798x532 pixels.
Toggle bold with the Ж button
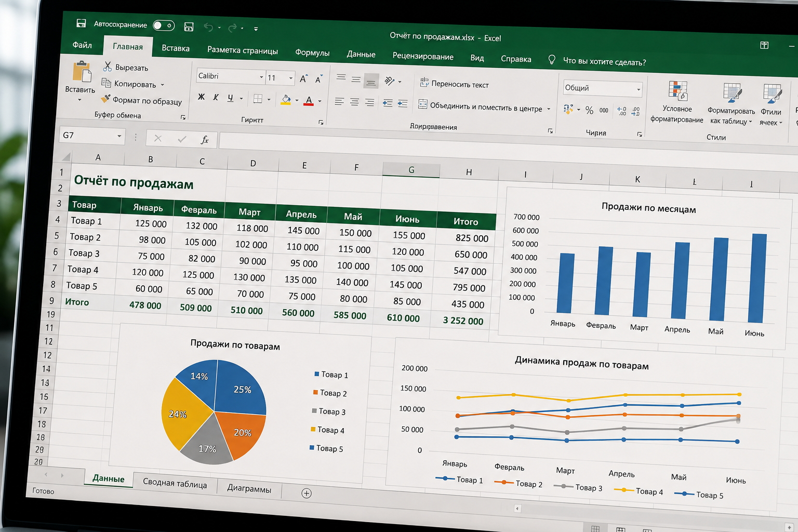202,97
